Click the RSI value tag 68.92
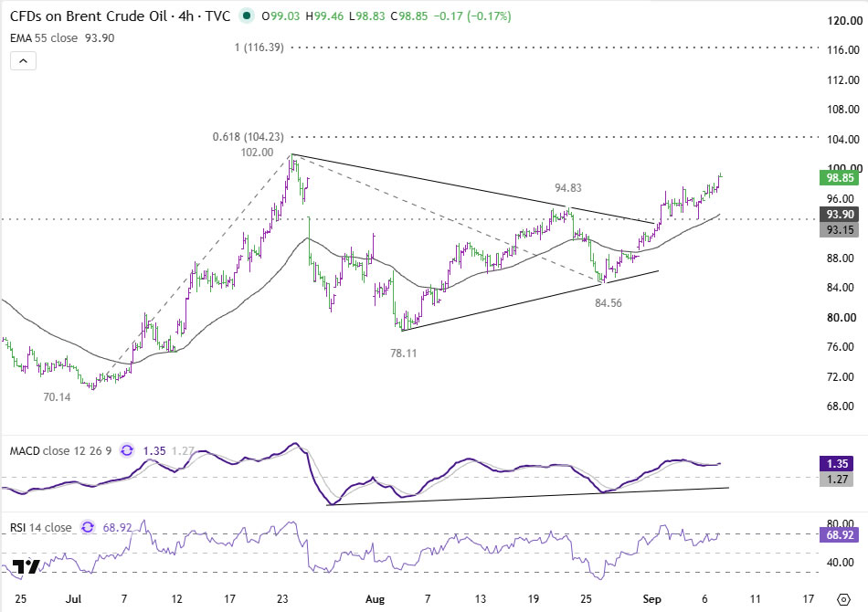Image resolution: width=868 pixels, height=612 pixels. [x=838, y=535]
